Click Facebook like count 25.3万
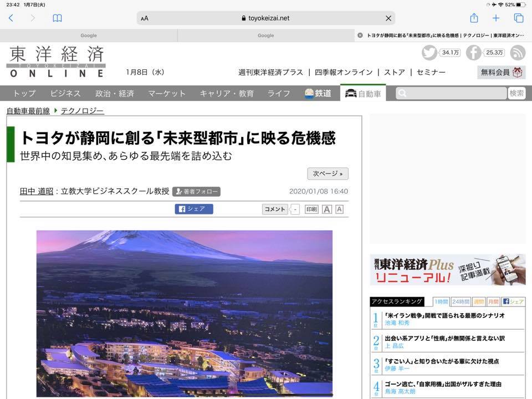Image resolution: width=532 pixels, height=399 pixels. pos(494,53)
